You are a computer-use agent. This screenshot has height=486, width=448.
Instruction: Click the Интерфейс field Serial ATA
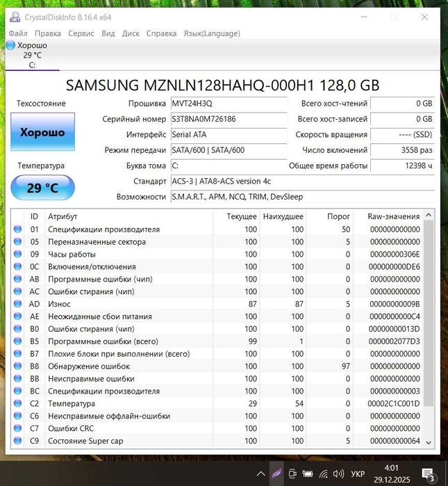pos(229,134)
